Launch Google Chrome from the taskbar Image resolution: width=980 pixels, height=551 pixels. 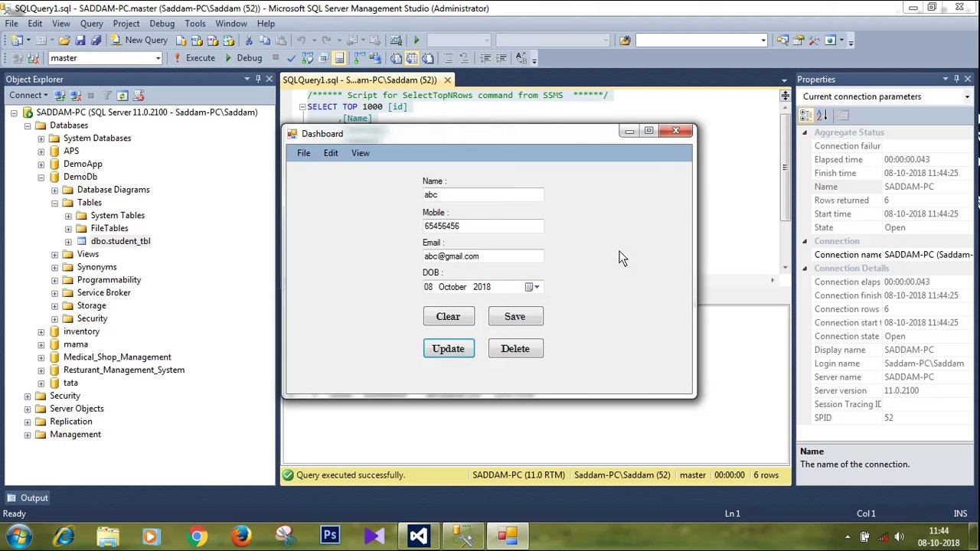pos(197,536)
